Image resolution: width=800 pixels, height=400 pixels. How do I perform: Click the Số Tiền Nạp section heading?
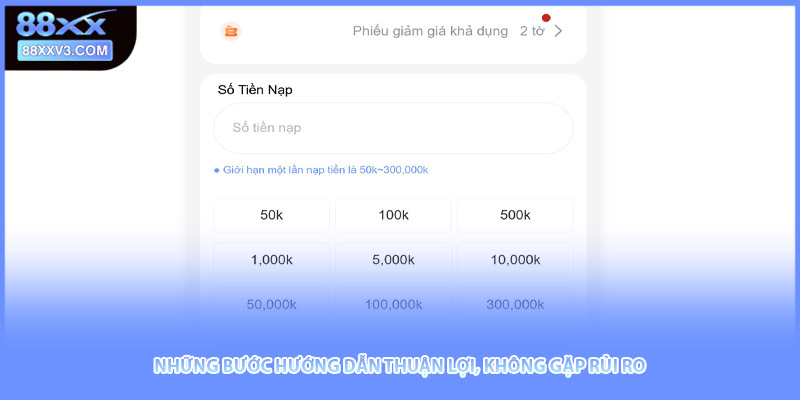pyautogui.click(x=255, y=89)
